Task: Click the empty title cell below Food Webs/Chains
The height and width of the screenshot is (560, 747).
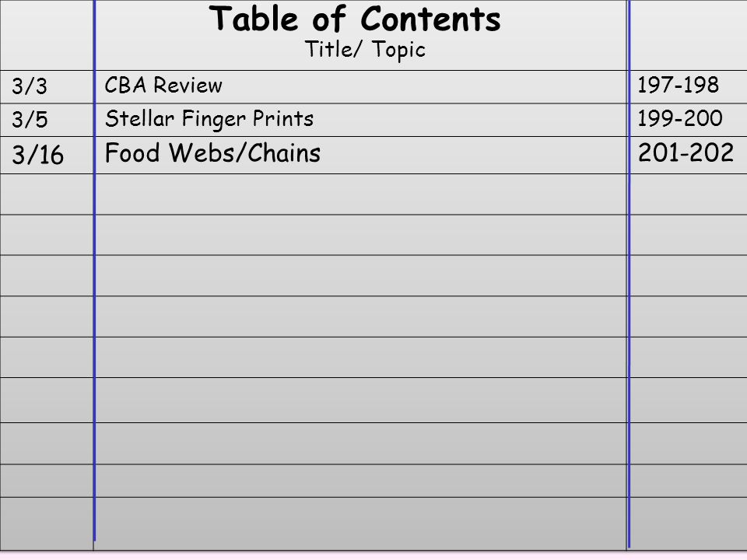Action: click(x=360, y=194)
